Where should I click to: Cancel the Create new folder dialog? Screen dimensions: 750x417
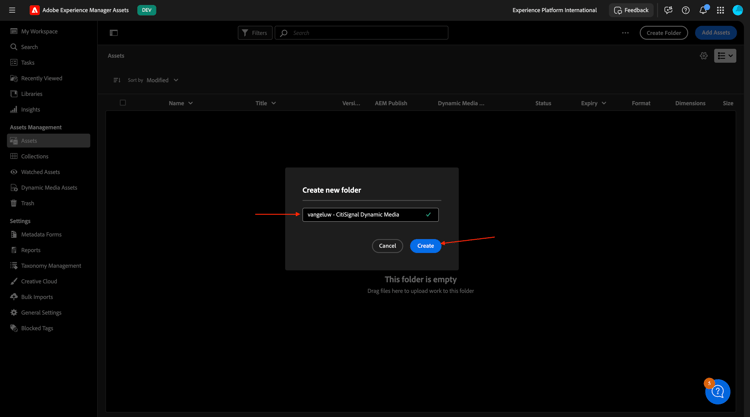387,246
